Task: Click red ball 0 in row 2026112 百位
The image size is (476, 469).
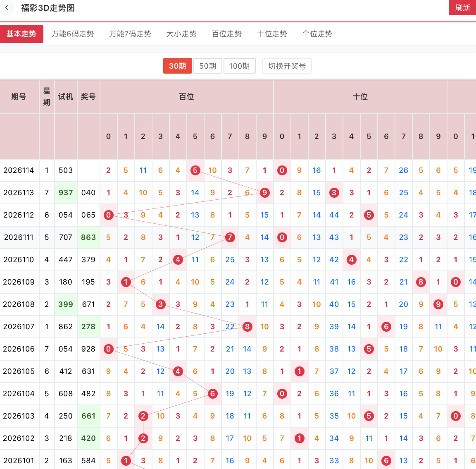Action: [109, 215]
